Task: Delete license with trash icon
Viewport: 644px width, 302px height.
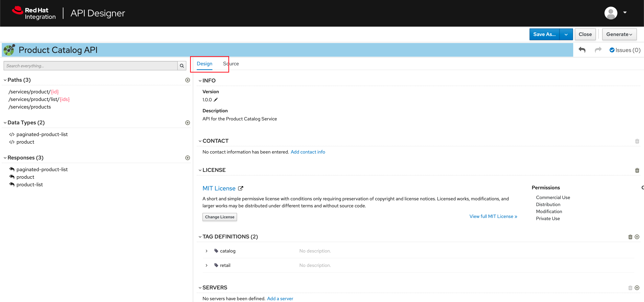Action: 637,170
